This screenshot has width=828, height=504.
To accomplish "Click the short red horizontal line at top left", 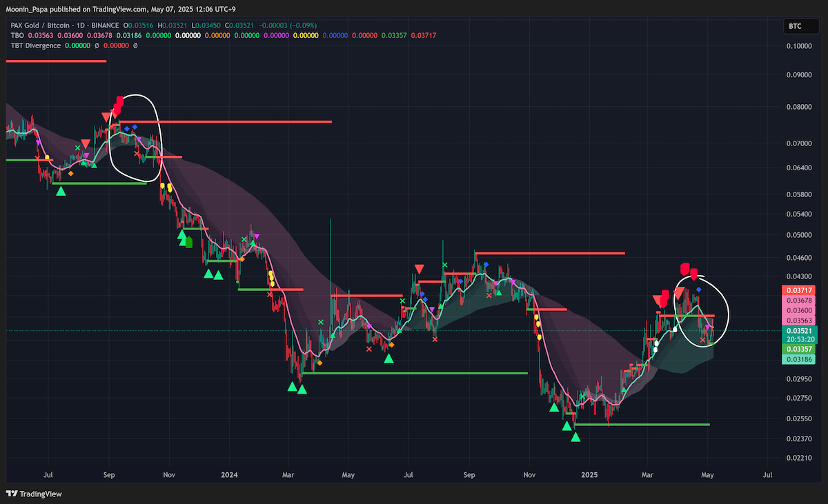I will coord(56,61).
